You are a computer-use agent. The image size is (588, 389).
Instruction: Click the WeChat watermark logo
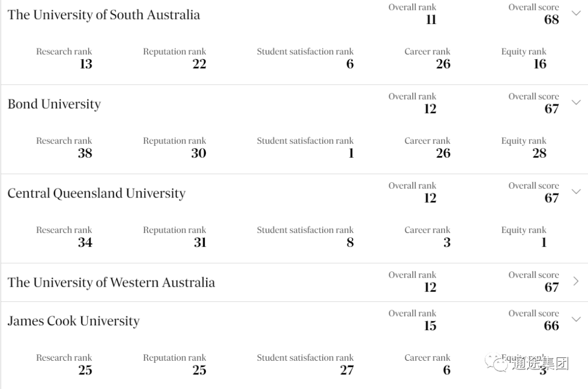(496, 362)
